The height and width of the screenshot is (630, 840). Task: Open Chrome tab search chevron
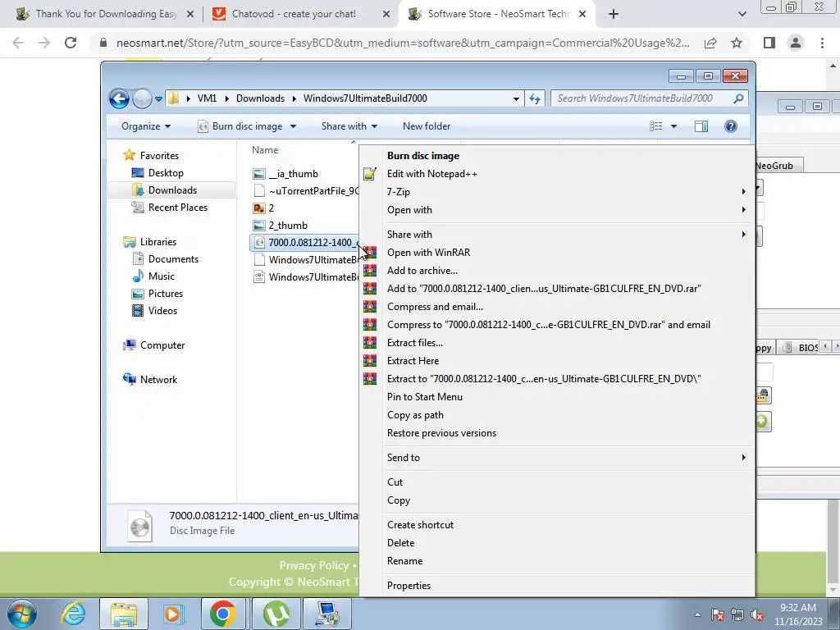(x=742, y=14)
